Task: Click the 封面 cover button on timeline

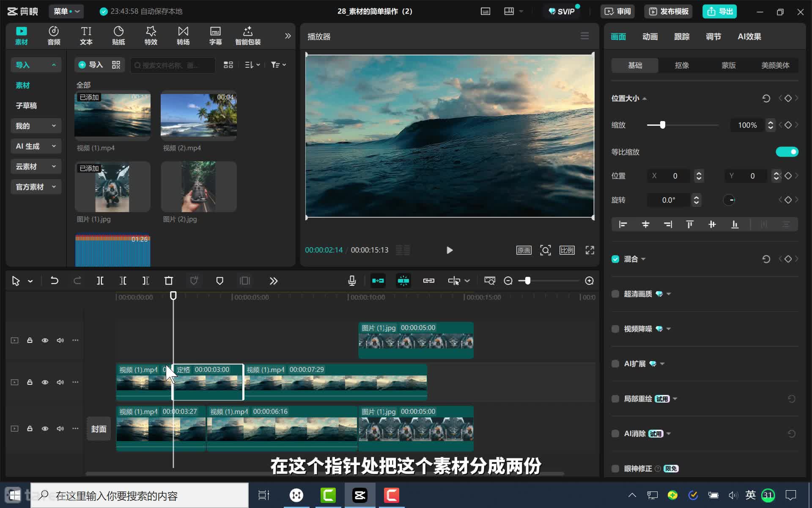Action: [x=99, y=429]
